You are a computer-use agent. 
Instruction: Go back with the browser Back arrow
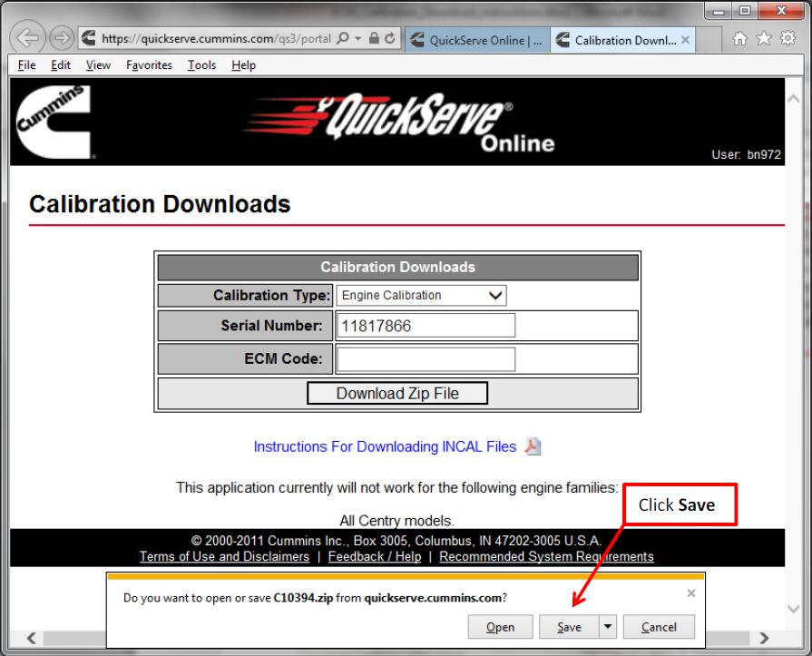[27, 38]
